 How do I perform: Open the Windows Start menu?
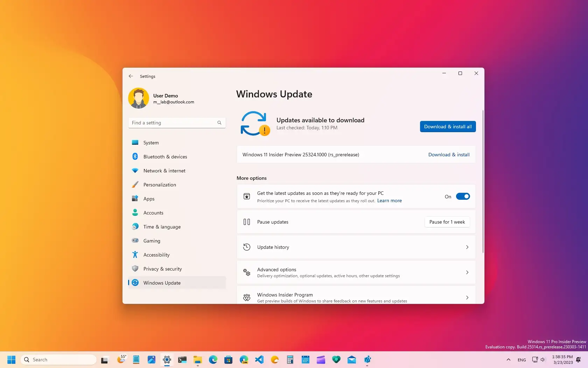(x=11, y=360)
